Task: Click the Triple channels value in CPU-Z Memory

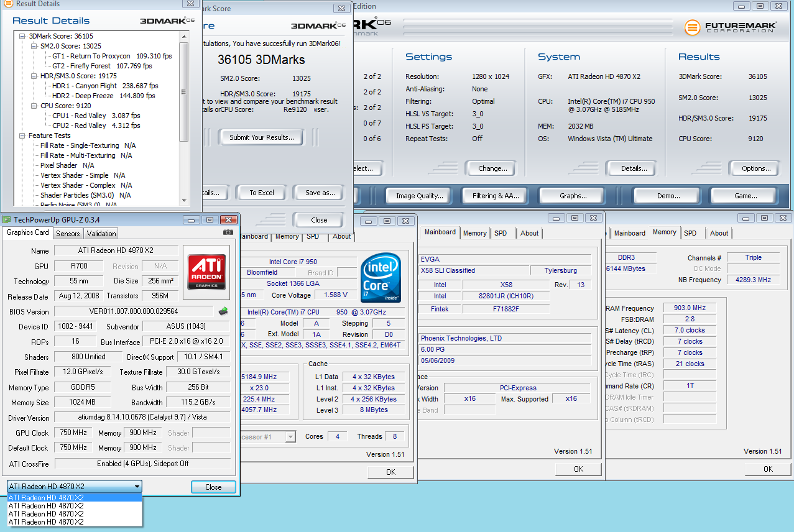Action: [752, 257]
